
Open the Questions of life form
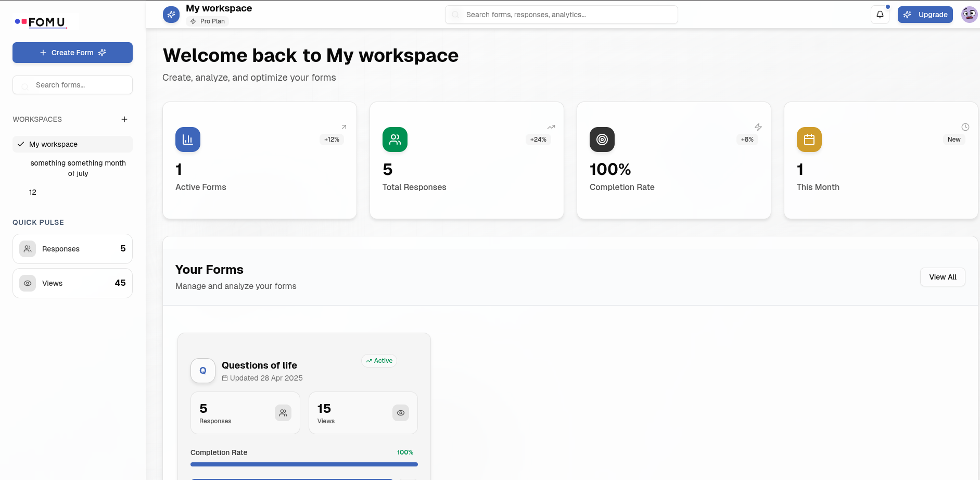click(x=259, y=365)
